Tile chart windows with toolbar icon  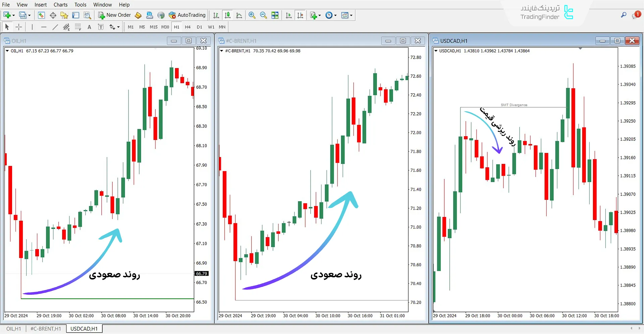click(x=275, y=15)
